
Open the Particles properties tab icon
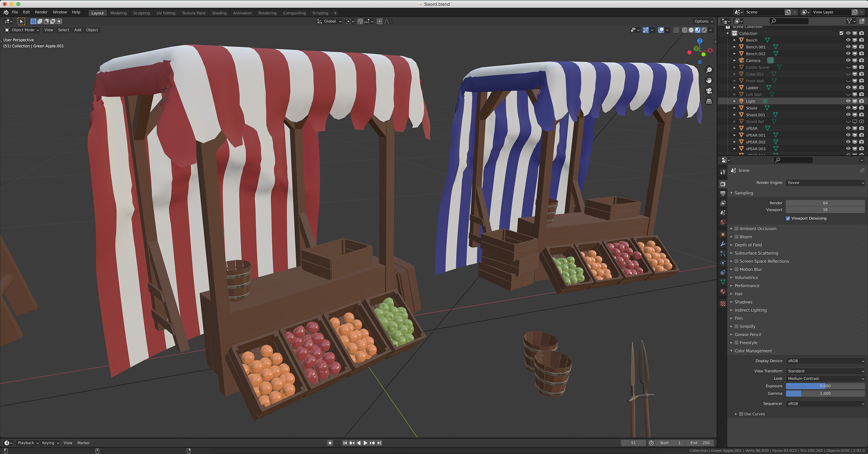pyautogui.click(x=723, y=253)
